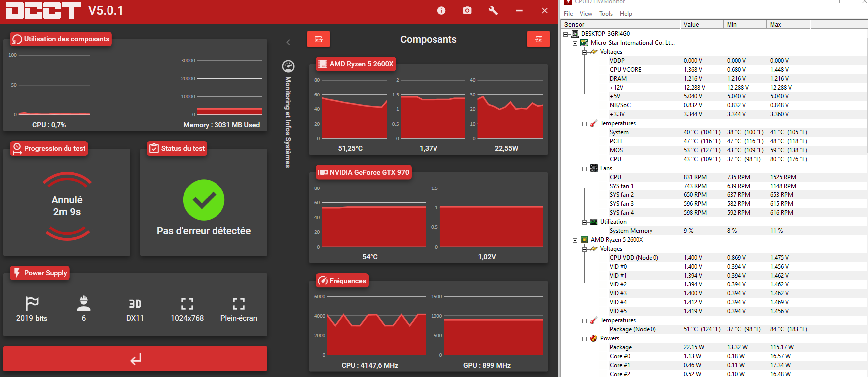Click the GPU card icon beside NVIDIA GeForce GTX 970
868x377 pixels.
point(323,172)
